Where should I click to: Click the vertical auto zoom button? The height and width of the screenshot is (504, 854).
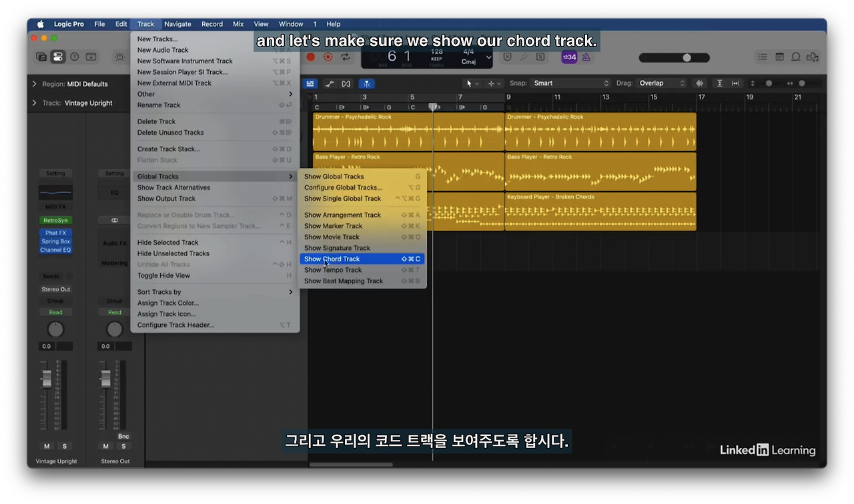click(x=719, y=83)
